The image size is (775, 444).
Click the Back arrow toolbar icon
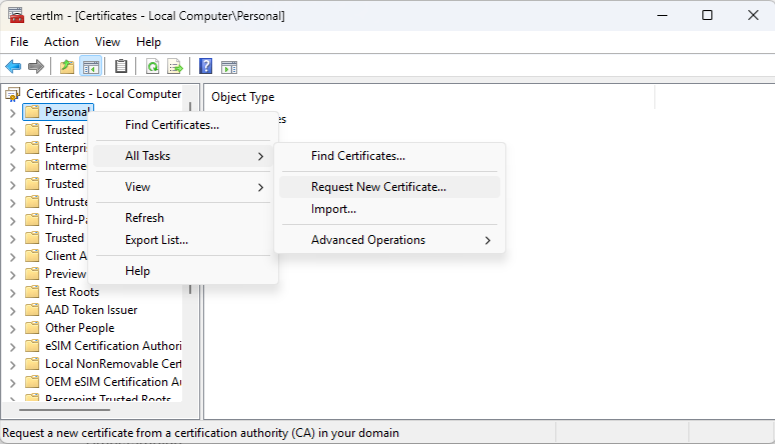click(x=13, y=67)
